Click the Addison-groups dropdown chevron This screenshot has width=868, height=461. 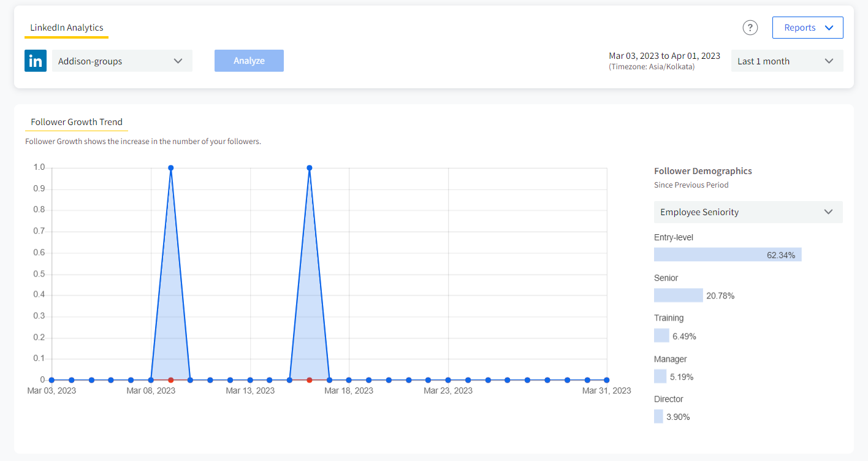pyautogui.click(x=178, y=61)
